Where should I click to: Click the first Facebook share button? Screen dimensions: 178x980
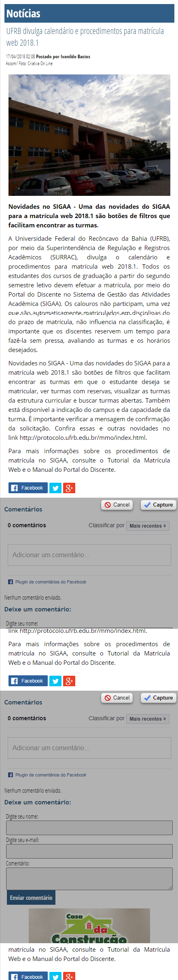[x=28, y=488]
